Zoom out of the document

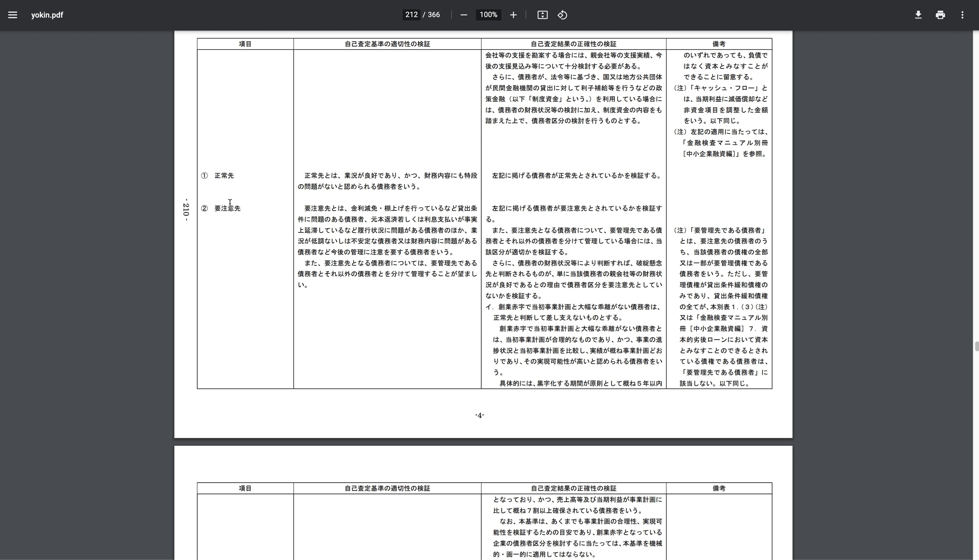463,15
